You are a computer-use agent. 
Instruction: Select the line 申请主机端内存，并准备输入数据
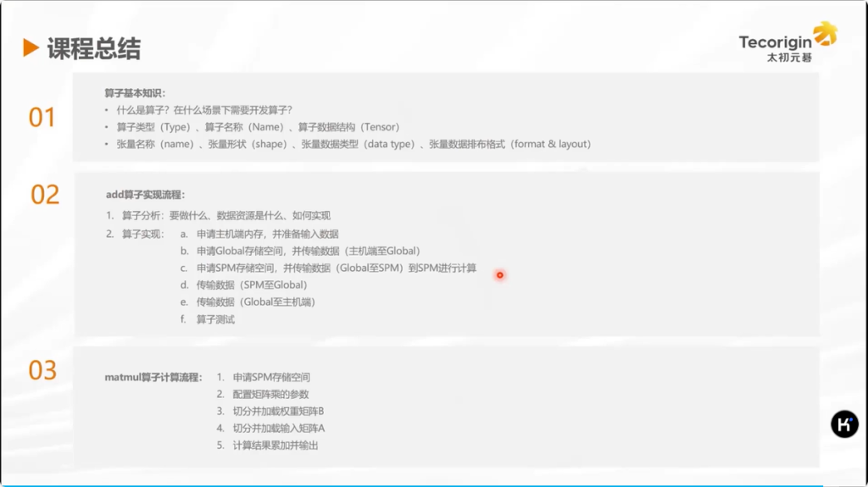pos(268,234)
